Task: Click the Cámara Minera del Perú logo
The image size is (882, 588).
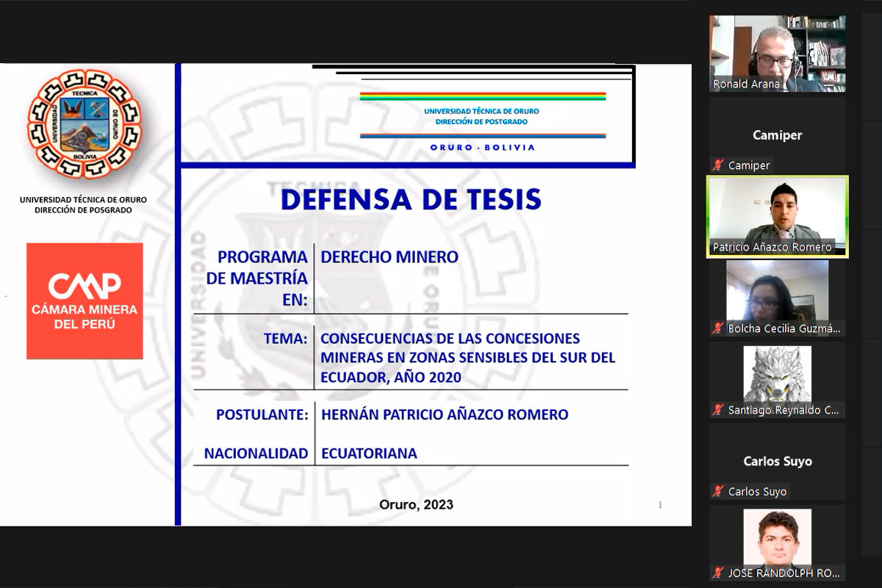Action: pos(85,301)
